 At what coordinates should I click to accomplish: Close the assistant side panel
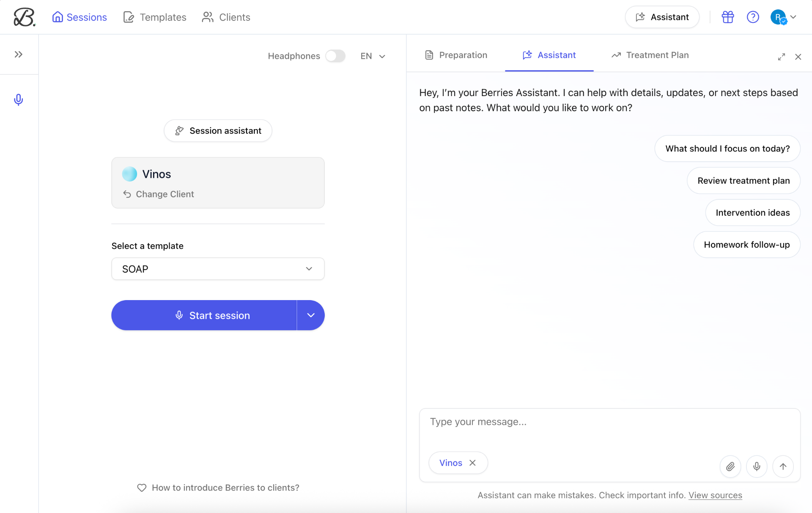point(798,57)
